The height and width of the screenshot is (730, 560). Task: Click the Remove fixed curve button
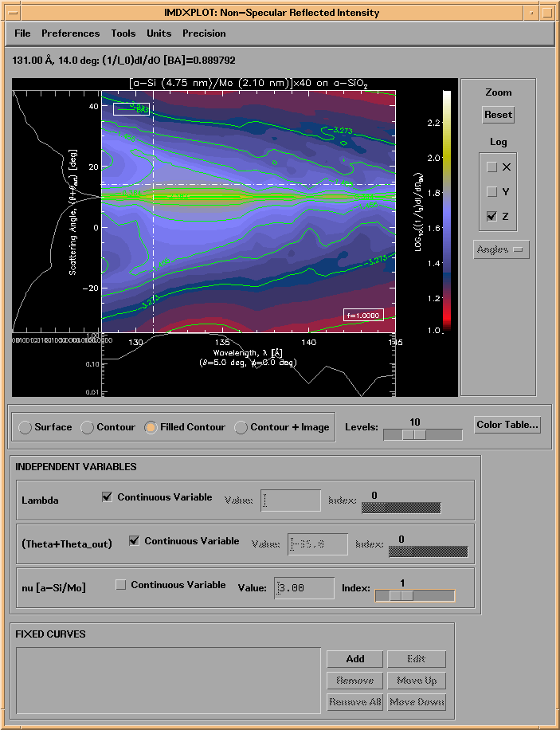pyautogui.click(x=355, y=681)
